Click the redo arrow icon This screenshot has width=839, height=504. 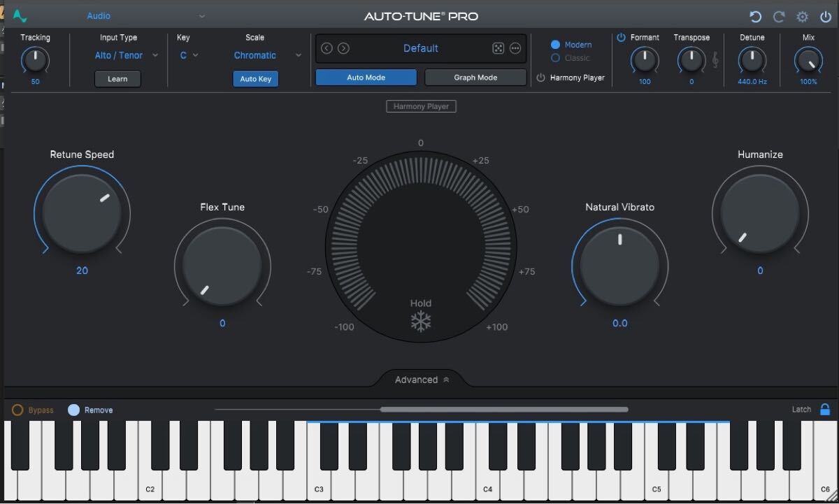[x=779, y=17]
